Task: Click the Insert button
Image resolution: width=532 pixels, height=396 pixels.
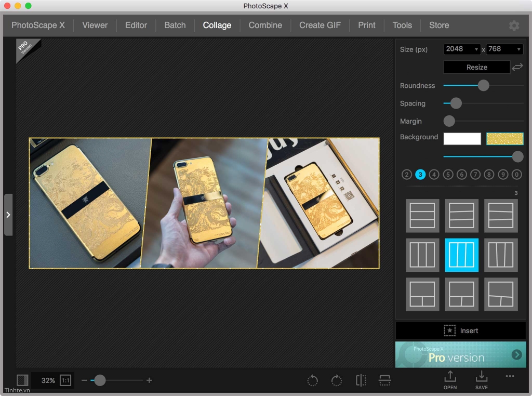Action: (461, 331)
